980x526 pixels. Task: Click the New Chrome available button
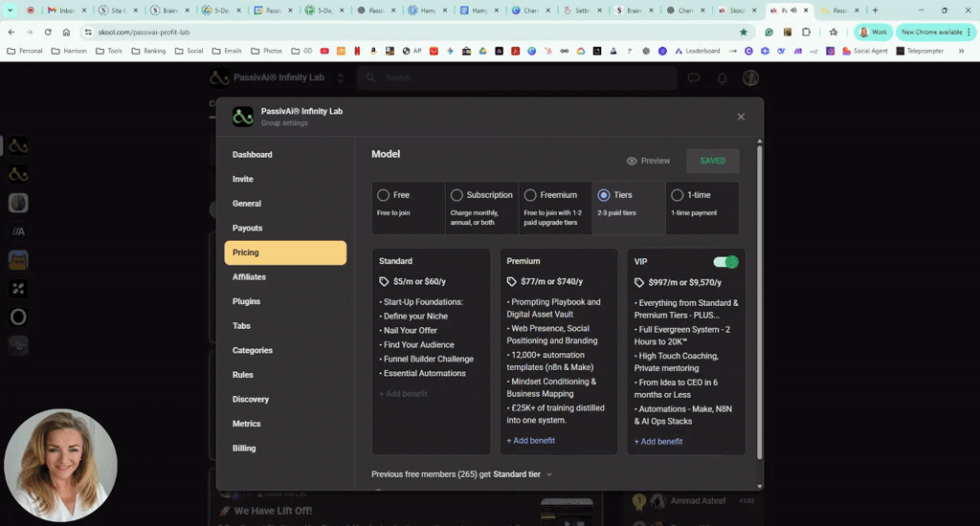[x=936, y=32]
